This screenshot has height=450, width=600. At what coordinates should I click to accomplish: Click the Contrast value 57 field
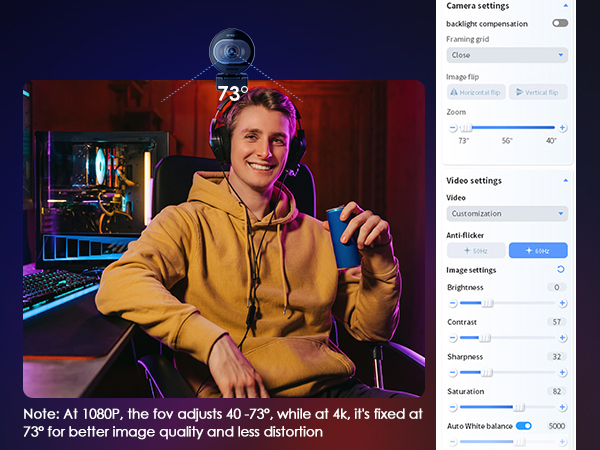click(557, 322)
